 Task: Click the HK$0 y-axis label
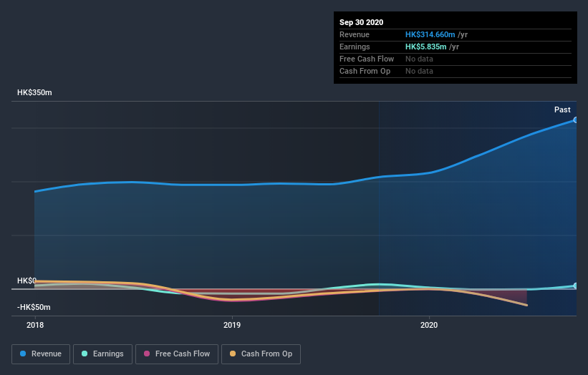(26, 281)
